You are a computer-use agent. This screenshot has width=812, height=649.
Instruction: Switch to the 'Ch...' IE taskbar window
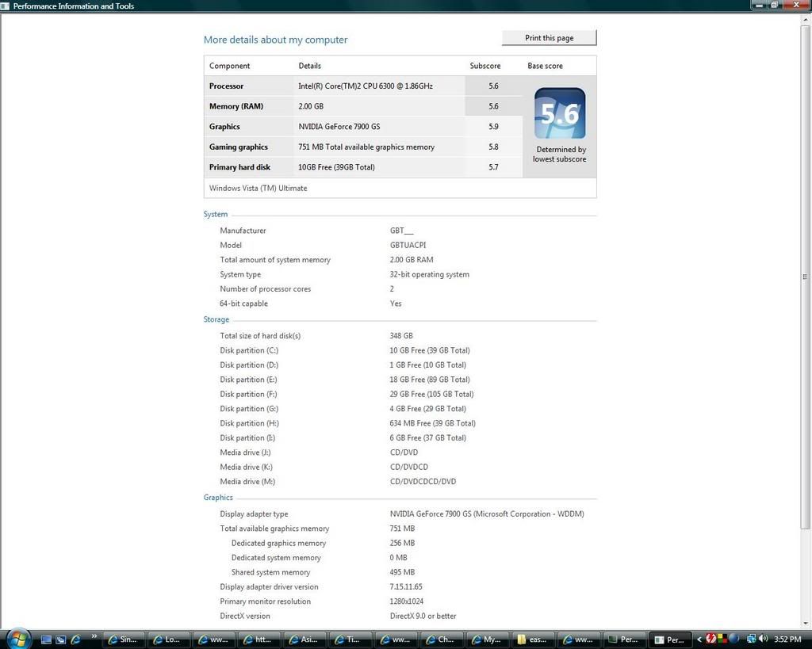pos(441,639)
